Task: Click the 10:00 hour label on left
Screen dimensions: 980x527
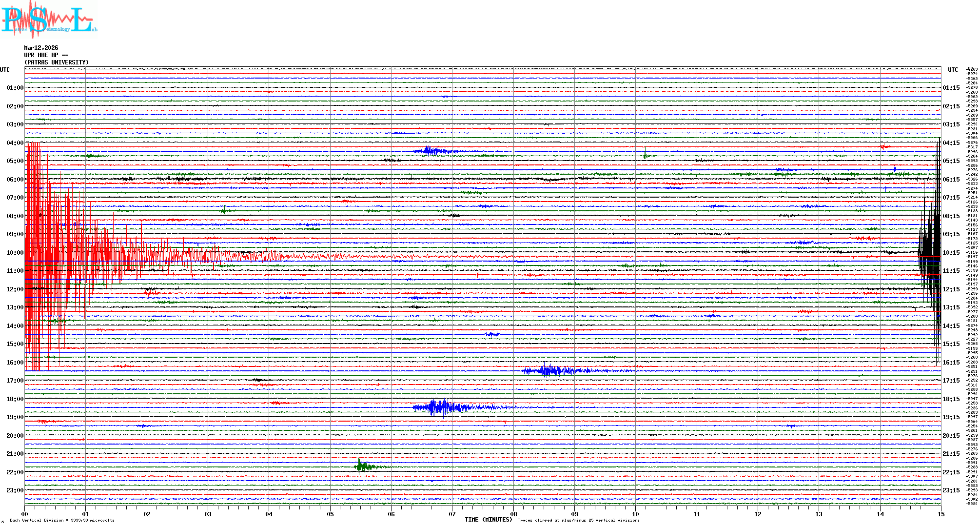Action: [x=15, y=253]
